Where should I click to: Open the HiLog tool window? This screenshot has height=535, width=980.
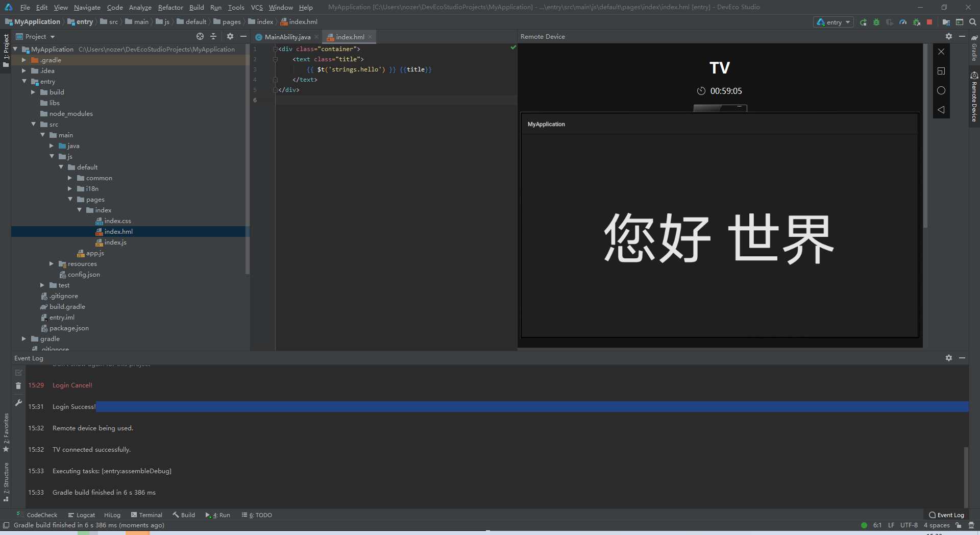112,515
